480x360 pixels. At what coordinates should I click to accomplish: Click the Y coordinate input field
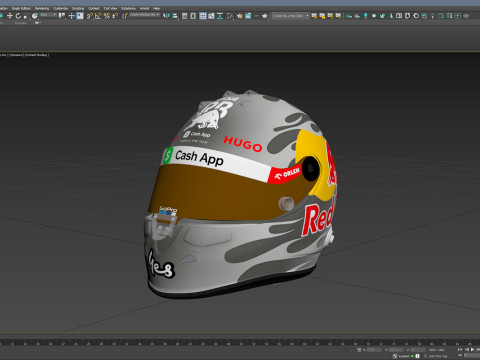[x=396, y=350]
